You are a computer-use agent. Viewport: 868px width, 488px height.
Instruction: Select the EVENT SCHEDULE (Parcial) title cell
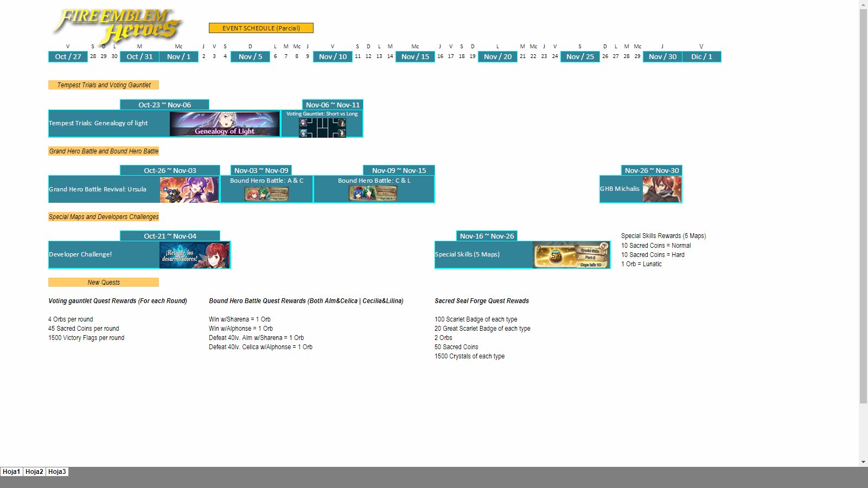coord(261,28)
